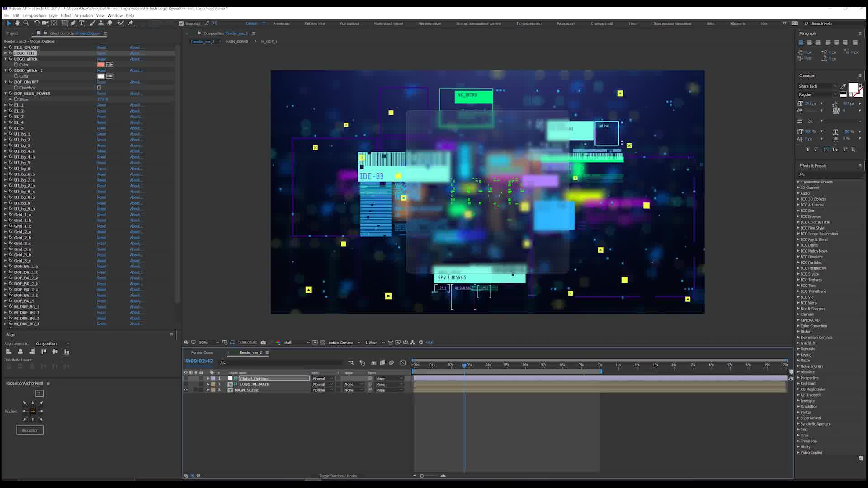Open the Share Tech font dropdown

818,86
